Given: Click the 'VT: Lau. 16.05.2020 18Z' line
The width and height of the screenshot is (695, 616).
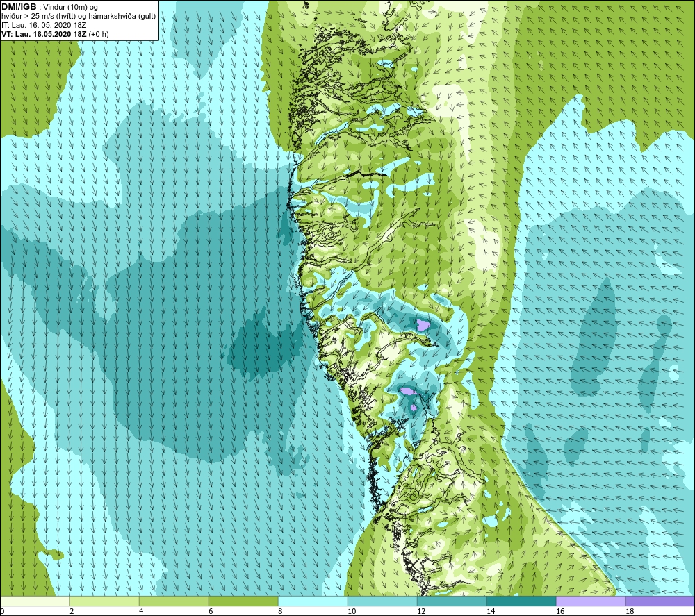Looking at the screenshot, I should click(44, 34).
